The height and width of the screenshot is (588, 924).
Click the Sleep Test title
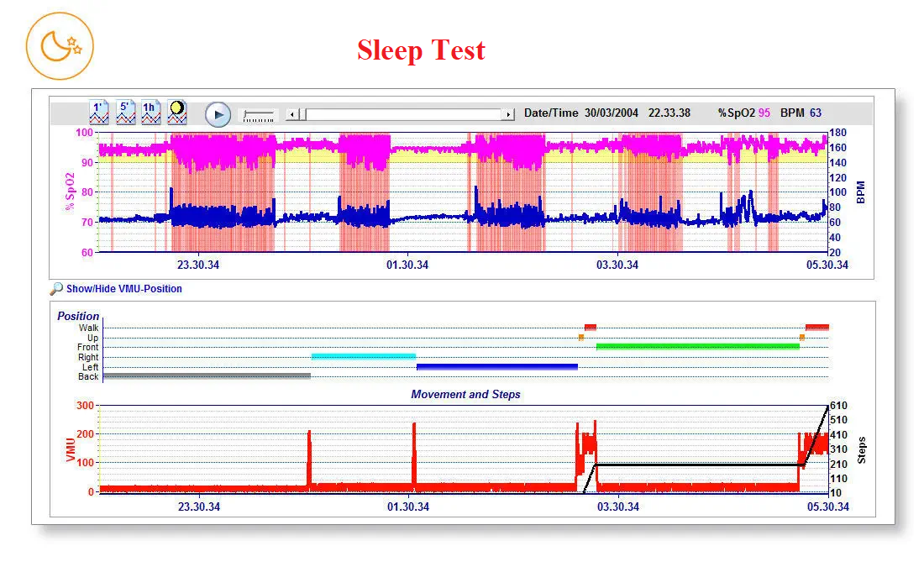(x=421, y=50)
